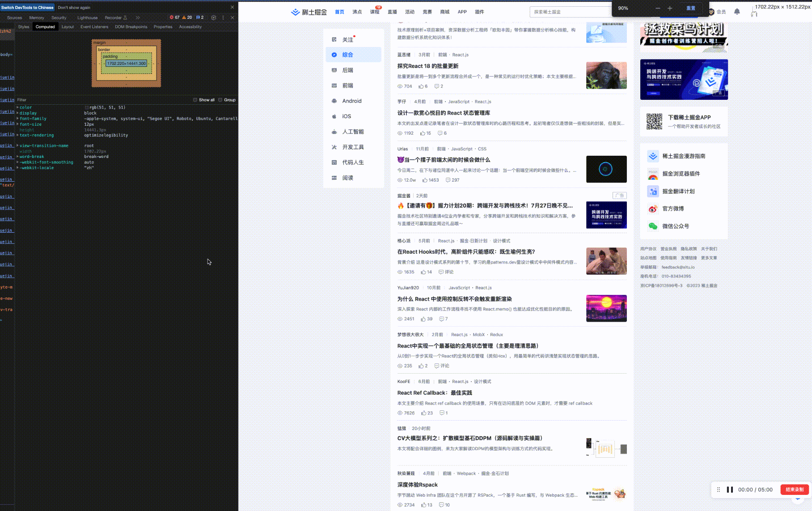
Task: Click 结束录制 to stop recording
Action: (795, 490)
